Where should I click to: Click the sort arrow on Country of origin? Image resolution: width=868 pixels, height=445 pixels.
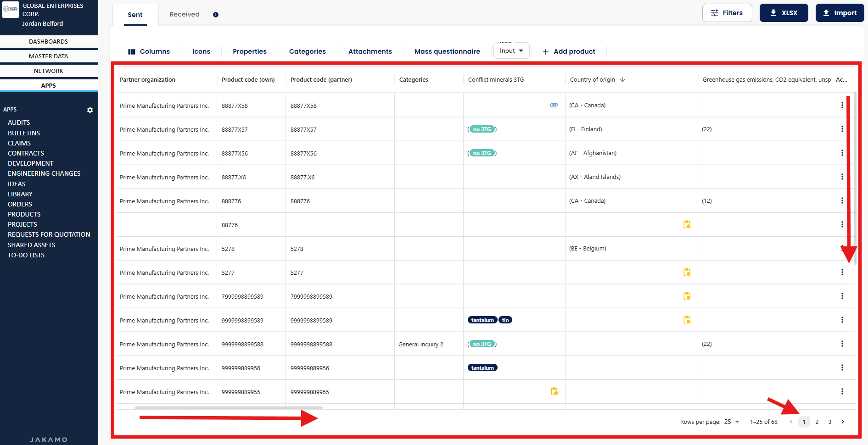(x=622, y=79)
